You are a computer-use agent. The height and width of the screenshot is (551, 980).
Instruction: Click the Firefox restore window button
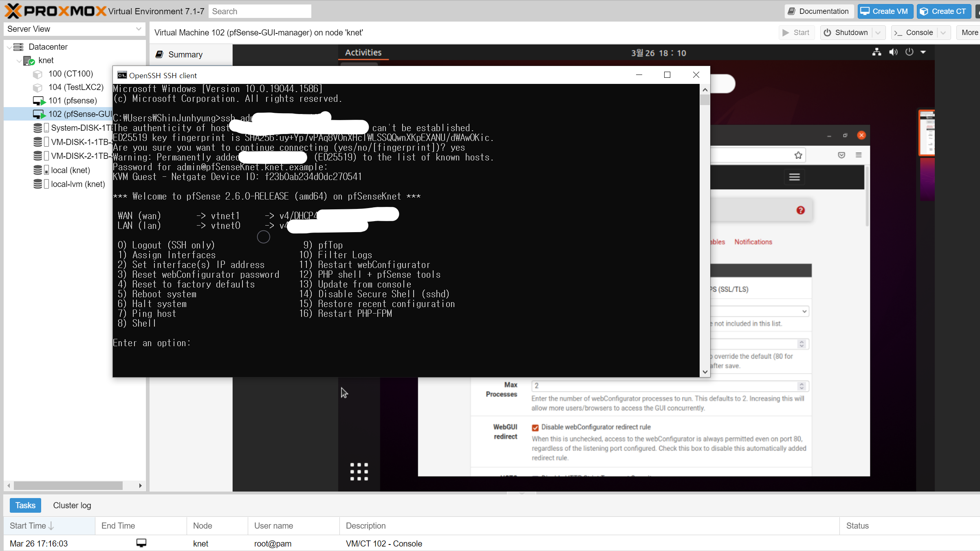[845, 135]
